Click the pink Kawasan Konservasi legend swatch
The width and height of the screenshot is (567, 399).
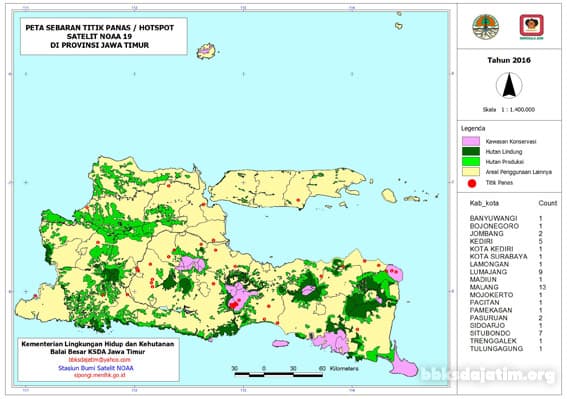471,141
